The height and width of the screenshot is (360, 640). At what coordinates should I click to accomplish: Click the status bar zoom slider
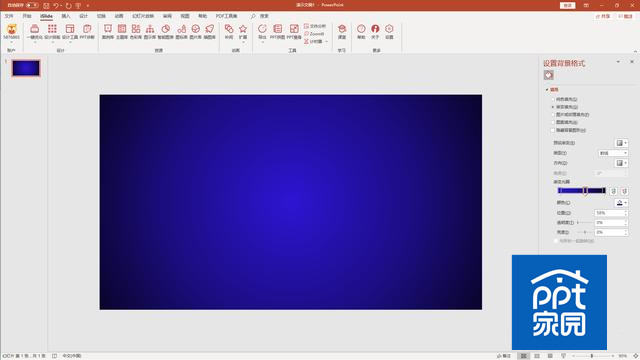(x=592, y=356)
